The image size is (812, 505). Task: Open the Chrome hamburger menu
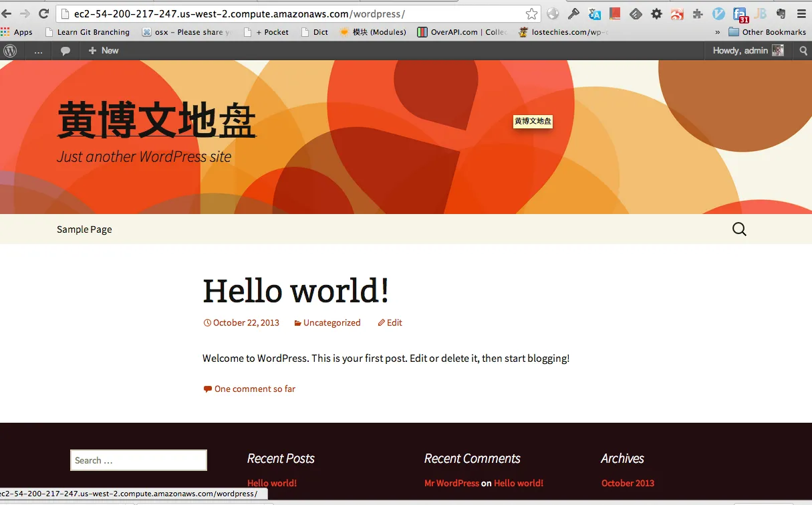[801, 13]
